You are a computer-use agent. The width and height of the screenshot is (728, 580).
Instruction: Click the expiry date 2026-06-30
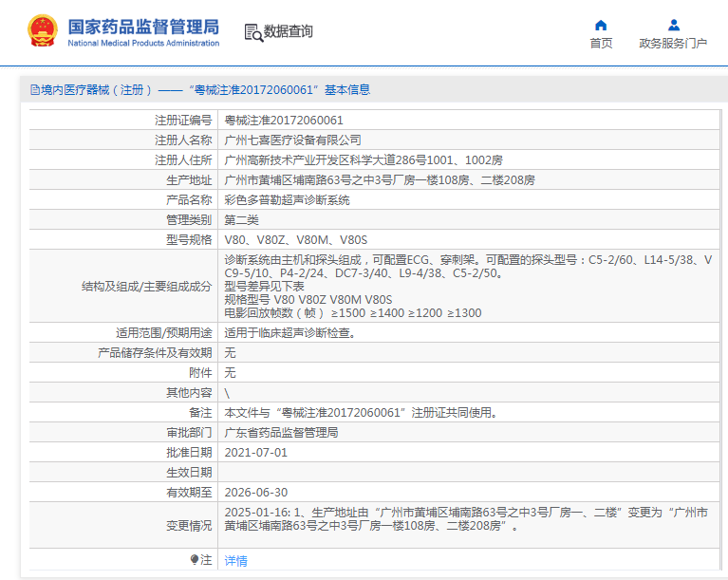pos(255,493)
